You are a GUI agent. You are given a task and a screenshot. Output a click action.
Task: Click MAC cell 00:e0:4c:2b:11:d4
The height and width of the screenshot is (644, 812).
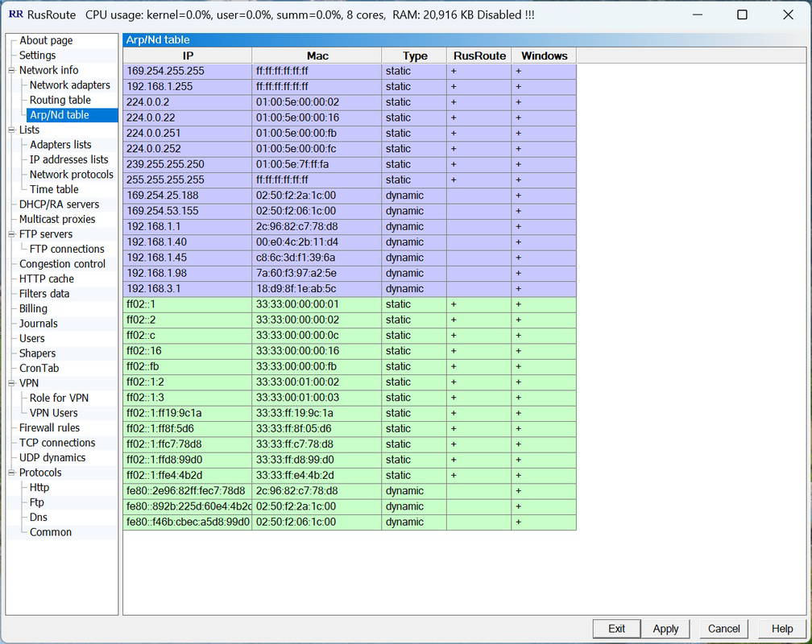[317, 242]
